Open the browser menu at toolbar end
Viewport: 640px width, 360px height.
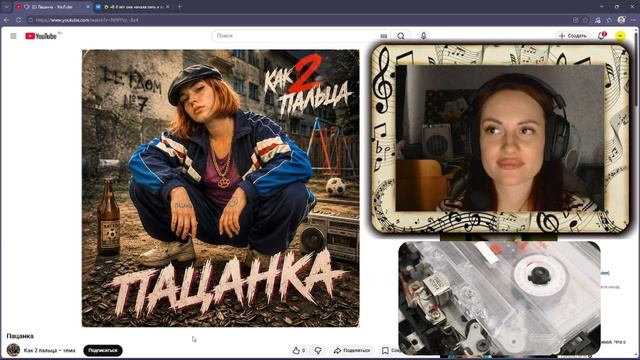[x=633, y=20]
